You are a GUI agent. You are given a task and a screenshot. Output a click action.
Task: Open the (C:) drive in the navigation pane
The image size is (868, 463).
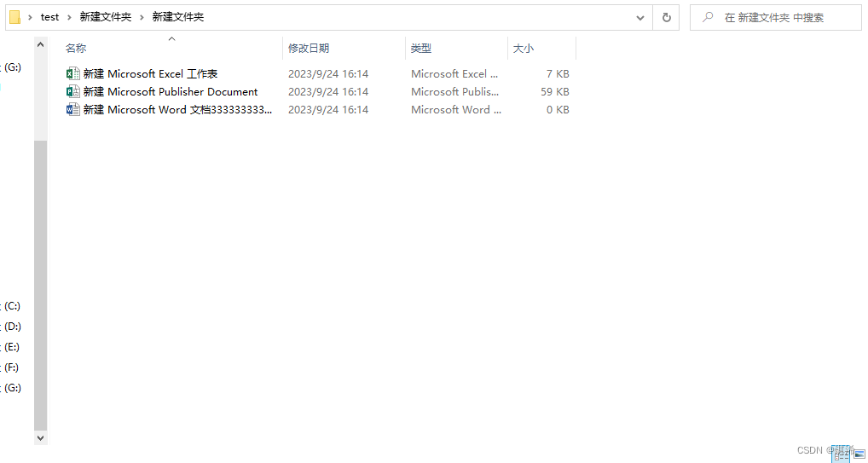click(x=12, y=306)
